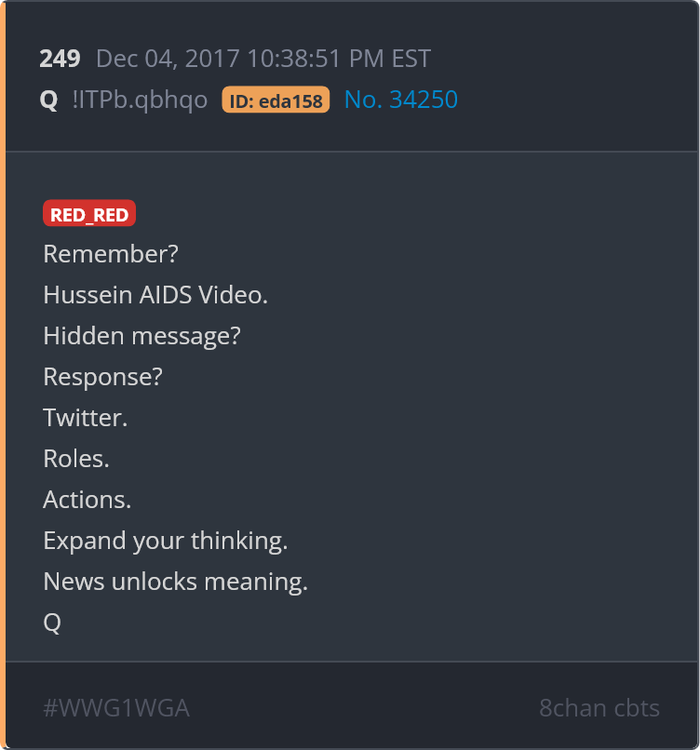The width and height of the screenshot is (700, 750).
Task: Click the line 'Hussein AIDS Video.'
Action: pyautogui.click(x=155, y=295)
